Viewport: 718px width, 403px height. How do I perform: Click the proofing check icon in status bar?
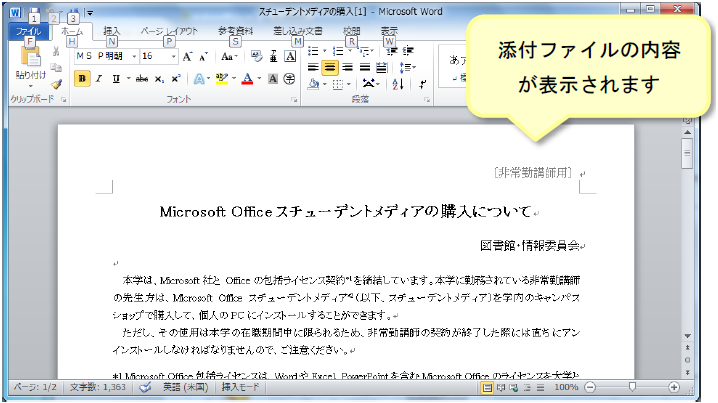145,387
